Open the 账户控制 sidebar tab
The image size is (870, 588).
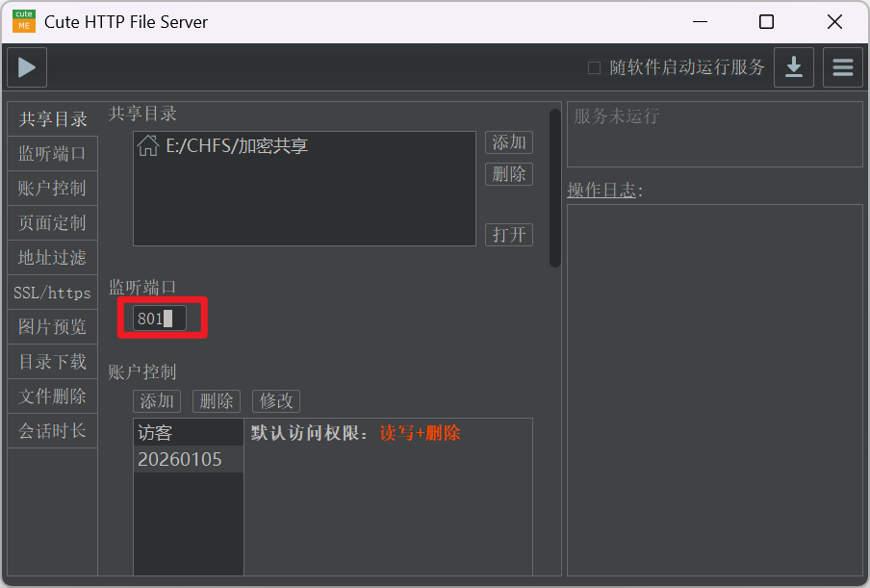(53, 188)
